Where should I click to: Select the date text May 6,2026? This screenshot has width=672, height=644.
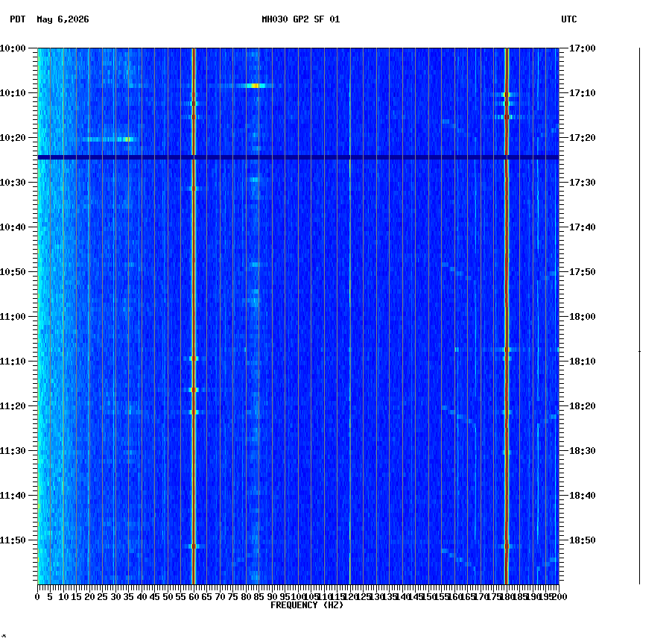[x=63, y=19]
